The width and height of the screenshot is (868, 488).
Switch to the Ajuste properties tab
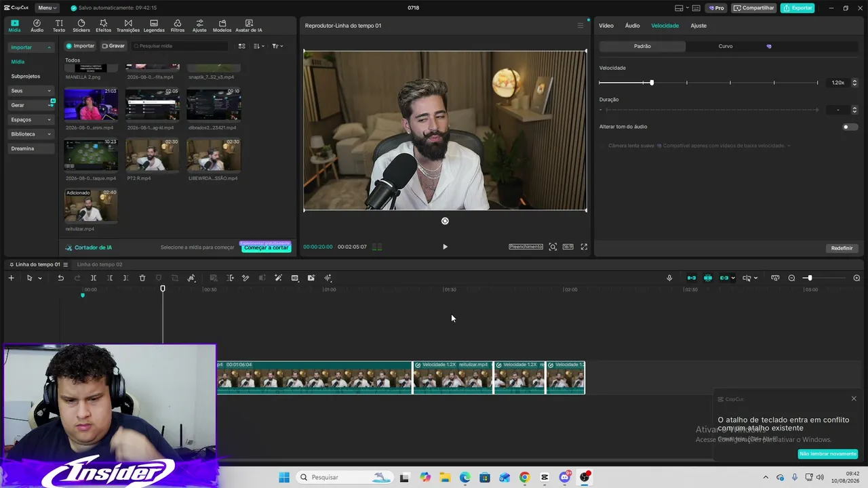coord(698,26)
